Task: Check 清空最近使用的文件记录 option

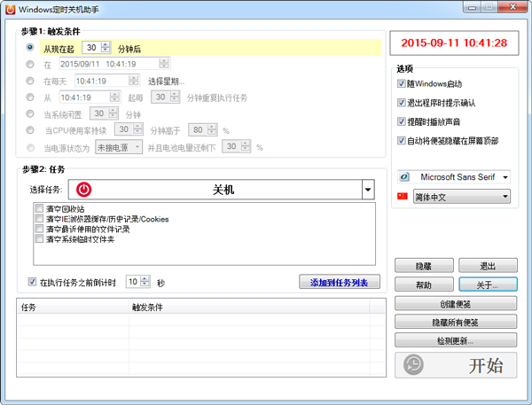Action: (x=39, y=229)
